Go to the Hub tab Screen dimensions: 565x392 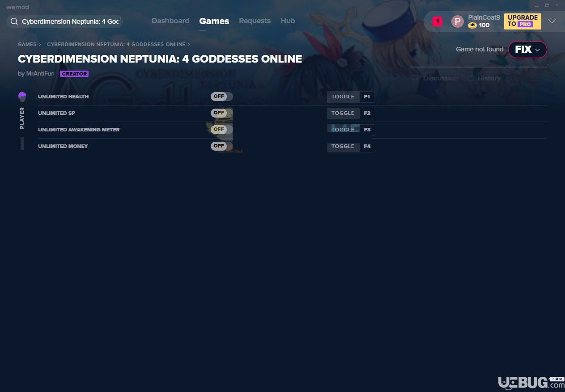pyautogui.click(x=288, y=21)
